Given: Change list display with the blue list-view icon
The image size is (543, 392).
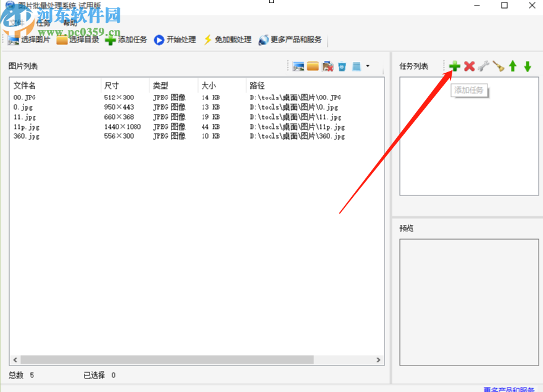Looking at the screenshot, I should click(356, 66).
